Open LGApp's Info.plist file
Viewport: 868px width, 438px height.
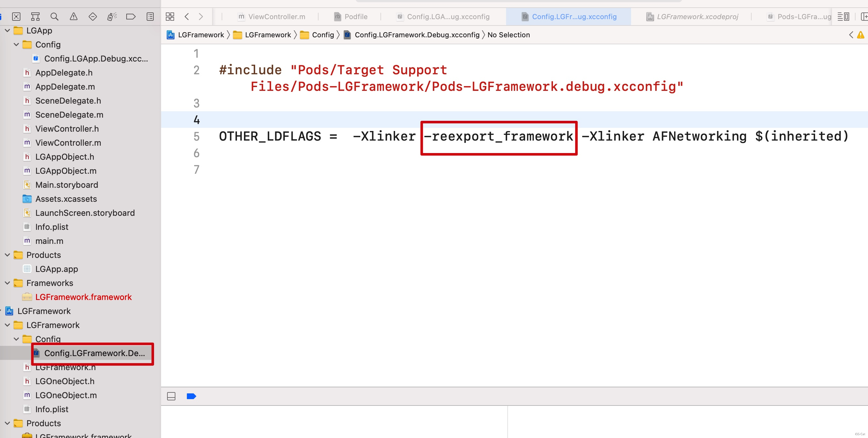coord(46,227)
